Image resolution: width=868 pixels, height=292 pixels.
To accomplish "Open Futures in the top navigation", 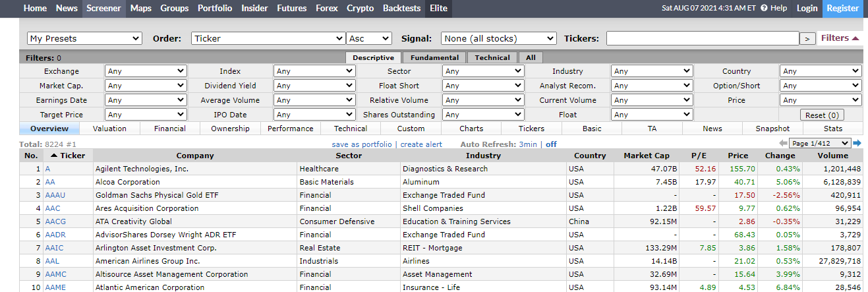I will (x=292, y=8).
